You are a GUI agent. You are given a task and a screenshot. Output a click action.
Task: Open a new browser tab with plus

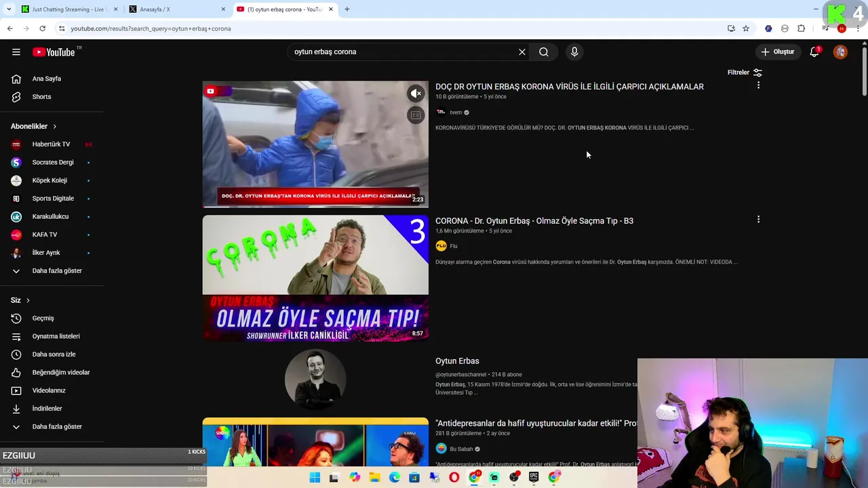347,9
